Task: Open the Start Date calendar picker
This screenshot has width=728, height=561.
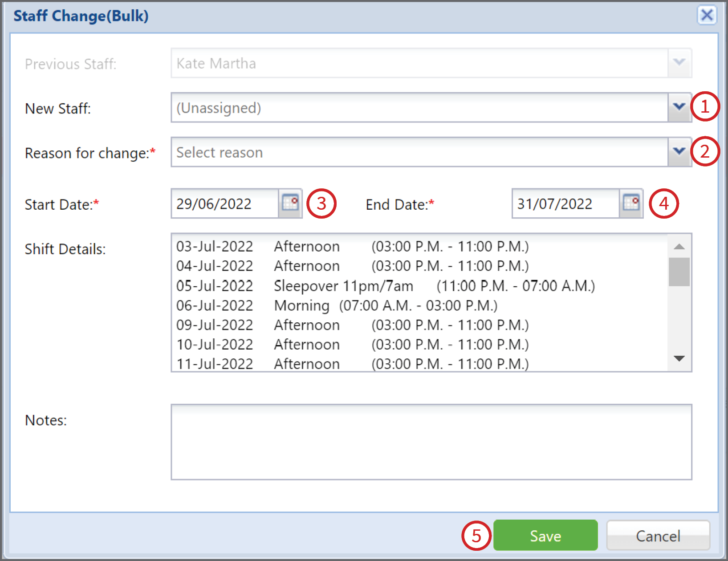Action: point(290,203)
